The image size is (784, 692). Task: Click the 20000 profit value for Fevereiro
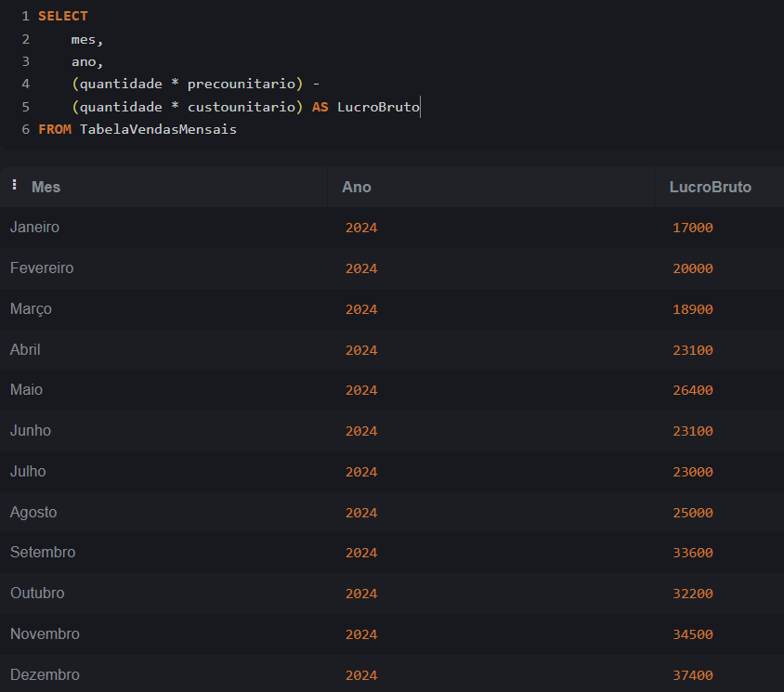[x=692, y=269]
